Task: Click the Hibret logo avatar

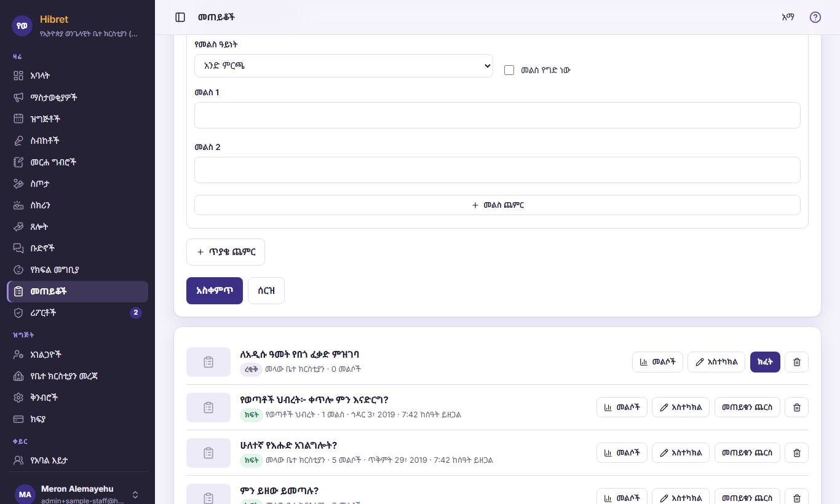Action: pyautogui.click(x=23, y=25)
